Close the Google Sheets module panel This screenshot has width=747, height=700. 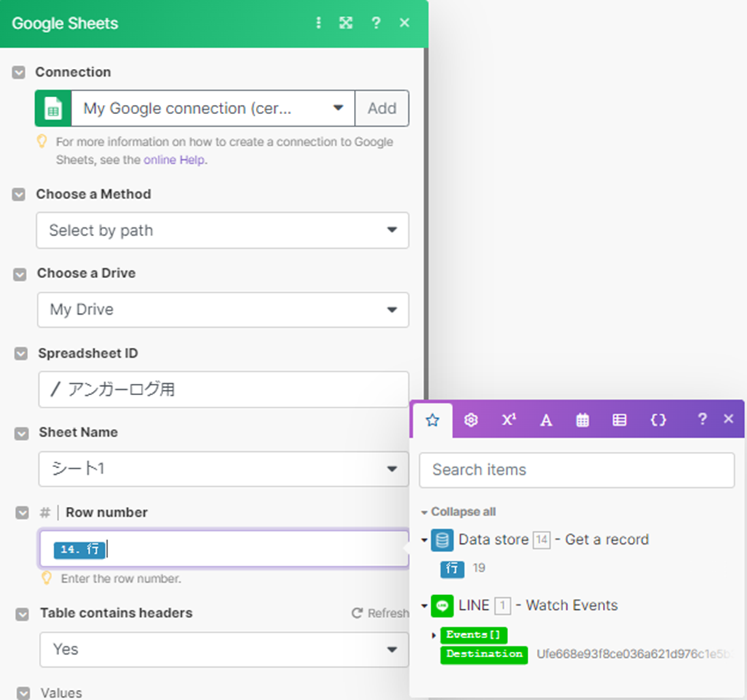click(405, 23)
